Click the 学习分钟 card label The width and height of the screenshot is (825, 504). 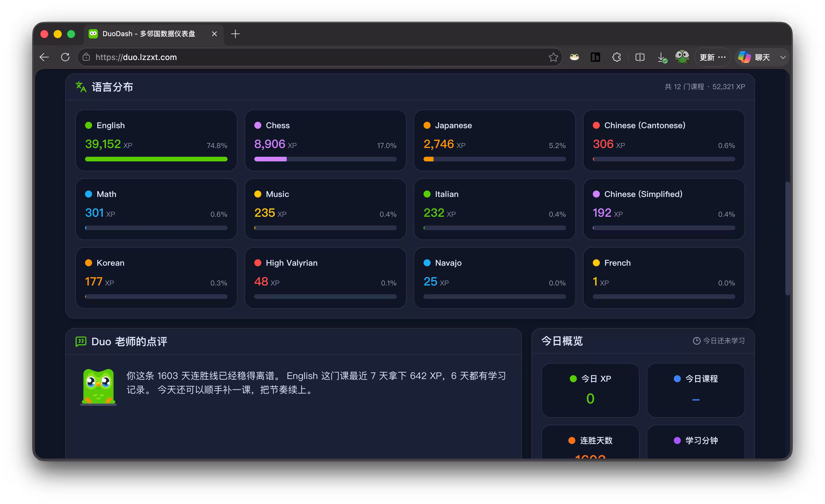tap(701, 440)
